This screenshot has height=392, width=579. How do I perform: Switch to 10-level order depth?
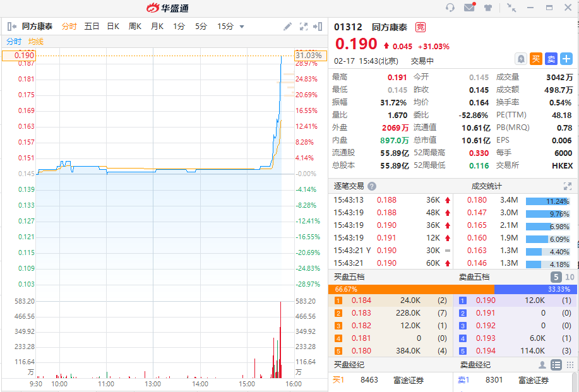click(570, 277)
